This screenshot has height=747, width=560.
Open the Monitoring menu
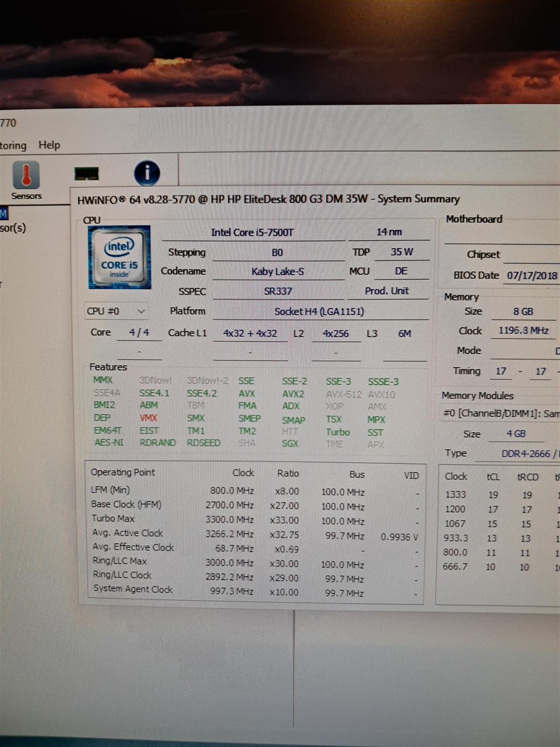click(x=13, y=145)
